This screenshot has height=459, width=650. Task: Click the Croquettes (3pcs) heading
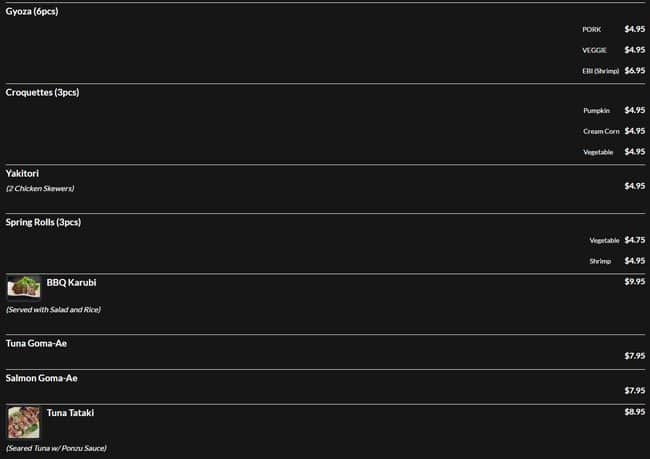tap(42, 92)
